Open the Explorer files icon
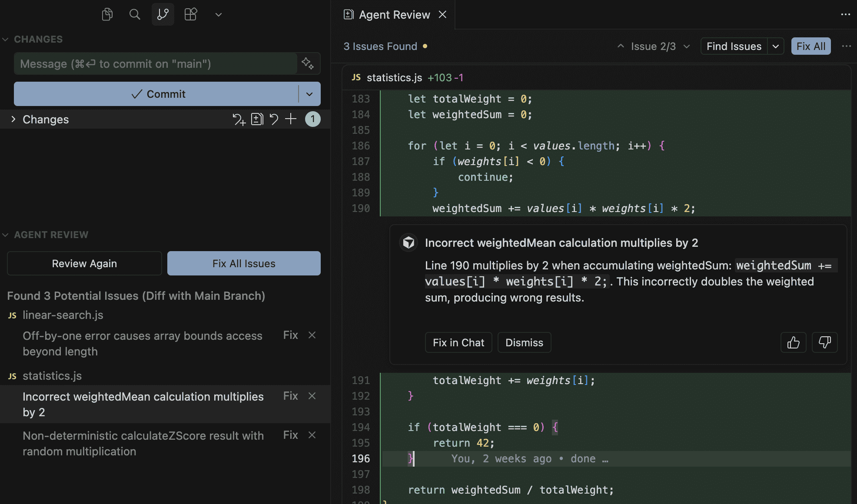Screen dimensions: 857x504 (x=107, y=14)
